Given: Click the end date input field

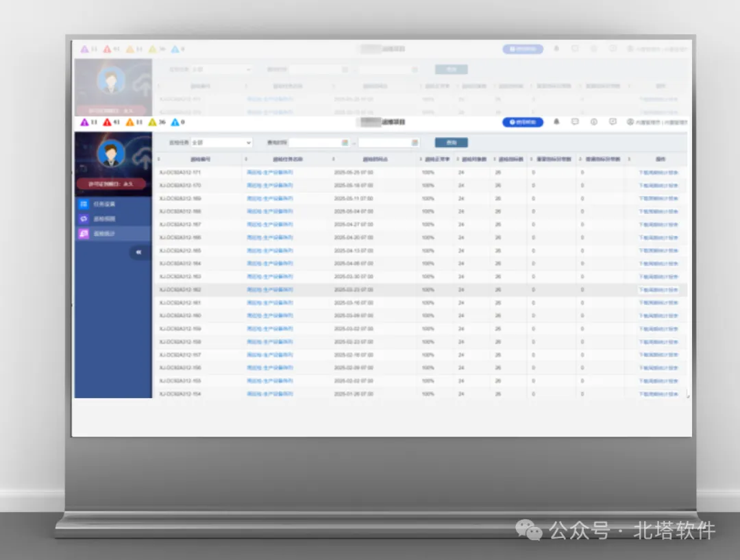Looking at the screenshot, I should (388, 143).
